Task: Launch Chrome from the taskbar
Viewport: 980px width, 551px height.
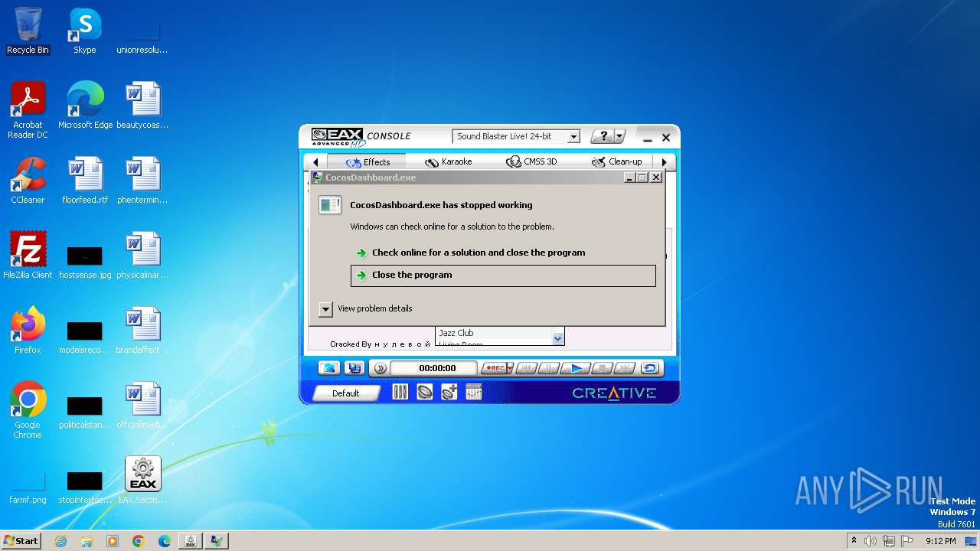Action: (139, 541)
